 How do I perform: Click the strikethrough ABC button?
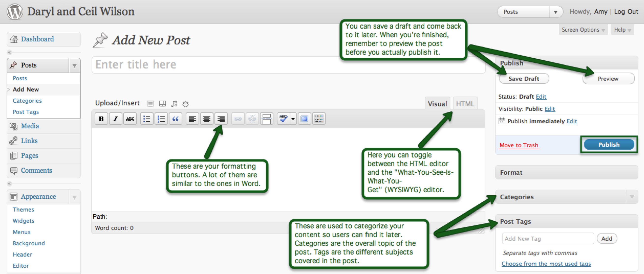(130, 119)
